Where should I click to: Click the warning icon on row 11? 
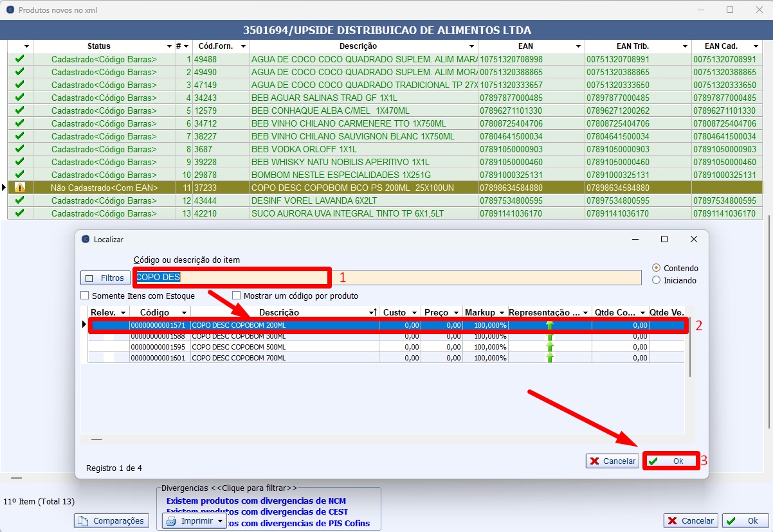[20, 188]
